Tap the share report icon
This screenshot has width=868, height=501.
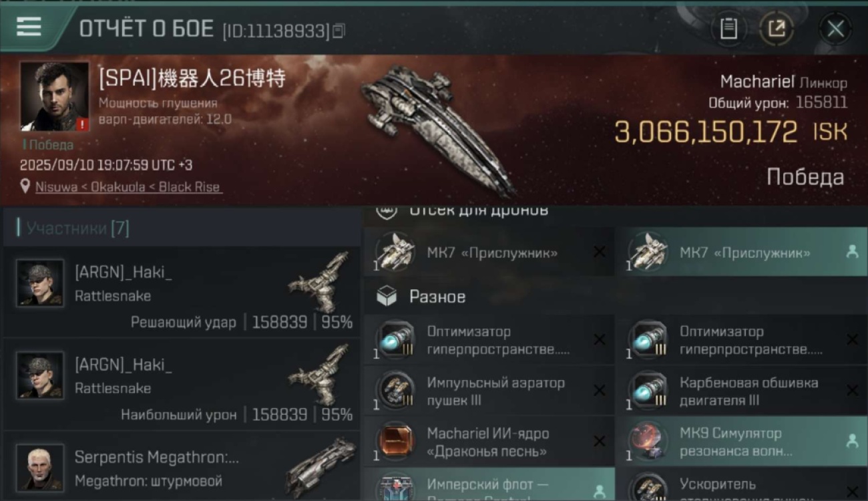[777, 29]
